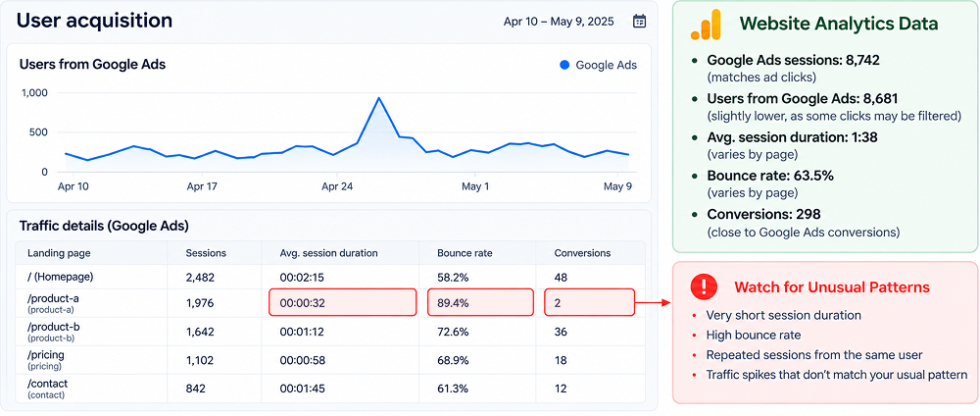Click the 00:00:58 duration cell

302,360
